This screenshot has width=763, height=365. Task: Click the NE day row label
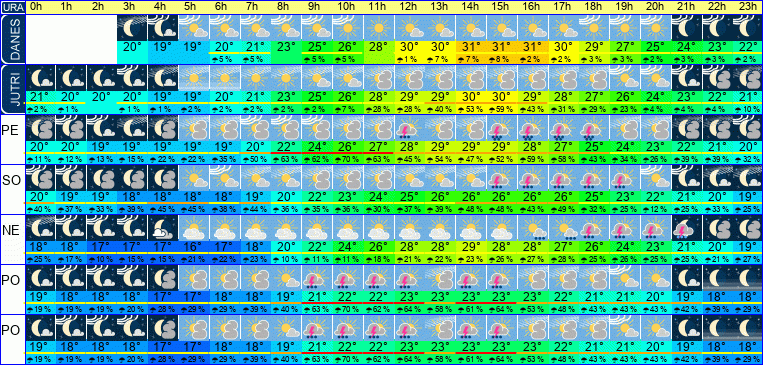point(12,231)
